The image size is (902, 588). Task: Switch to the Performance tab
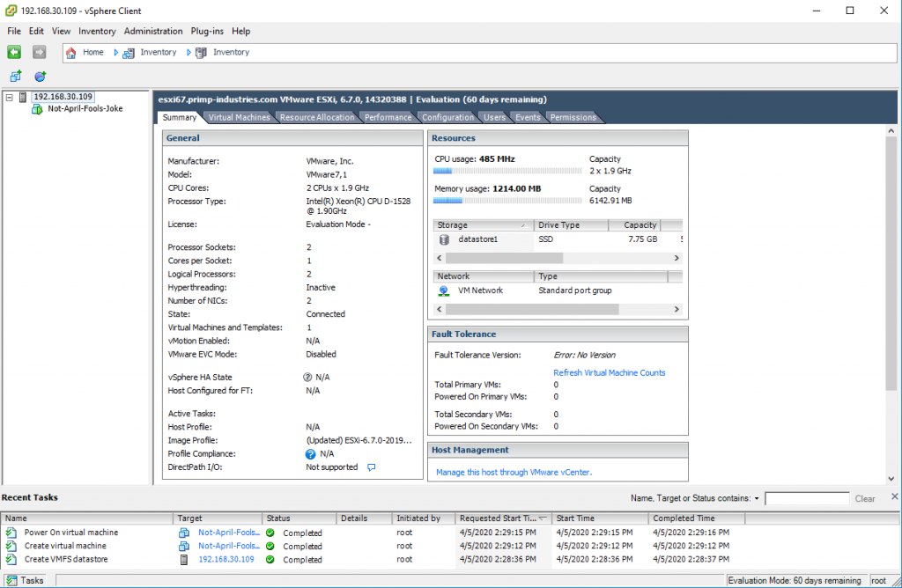pyautogui.click(x=388, y=117)
